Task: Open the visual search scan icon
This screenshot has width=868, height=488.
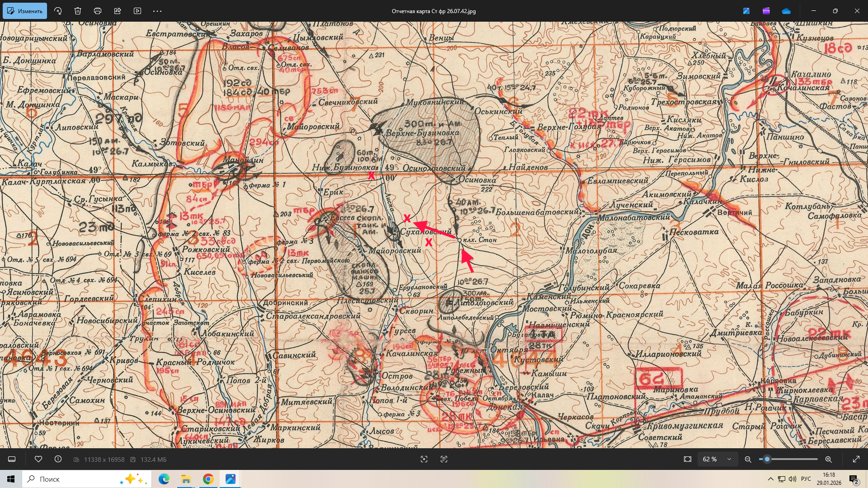Action: [x=424, y=459]
